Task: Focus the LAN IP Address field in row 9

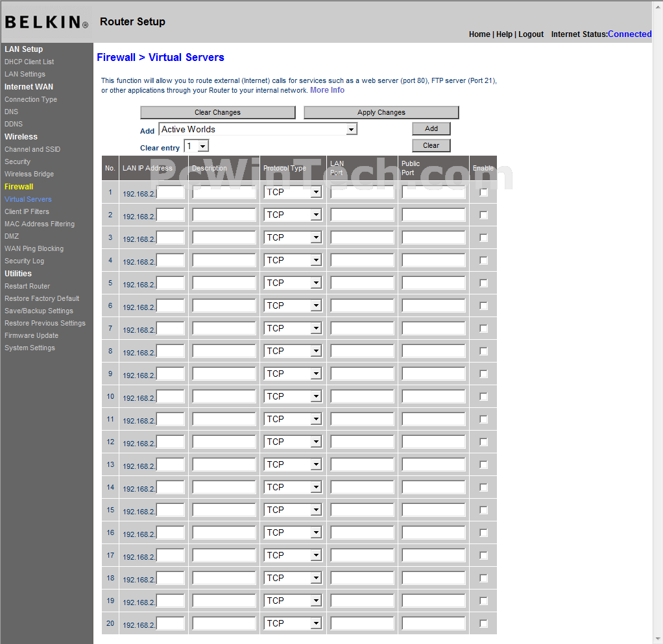Action: [x=171, y=374]
